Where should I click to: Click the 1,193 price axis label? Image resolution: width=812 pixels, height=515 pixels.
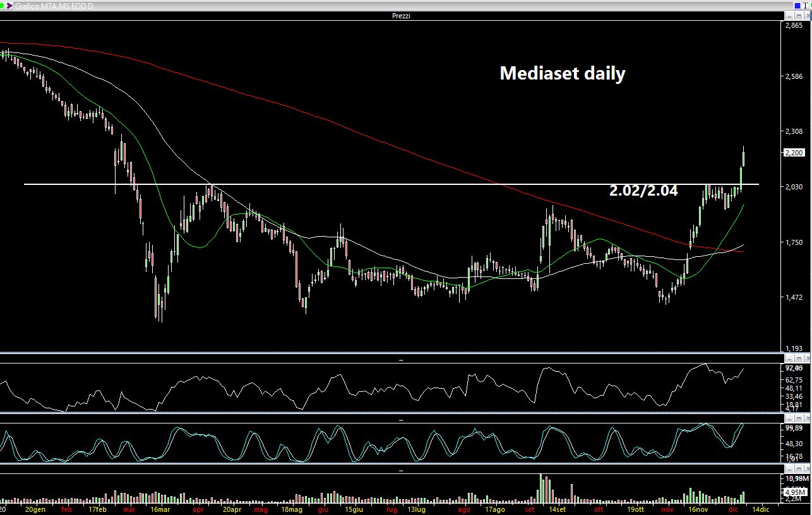[794, 348]
